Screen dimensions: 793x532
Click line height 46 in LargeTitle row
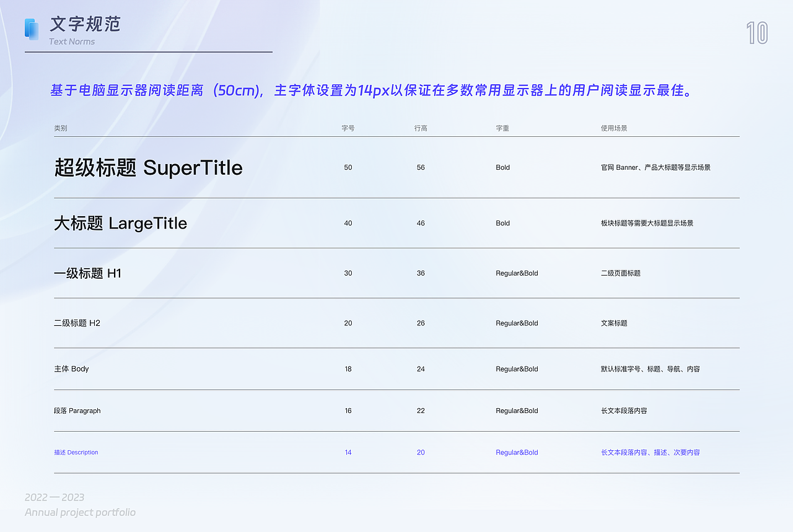tap(421, 223)
